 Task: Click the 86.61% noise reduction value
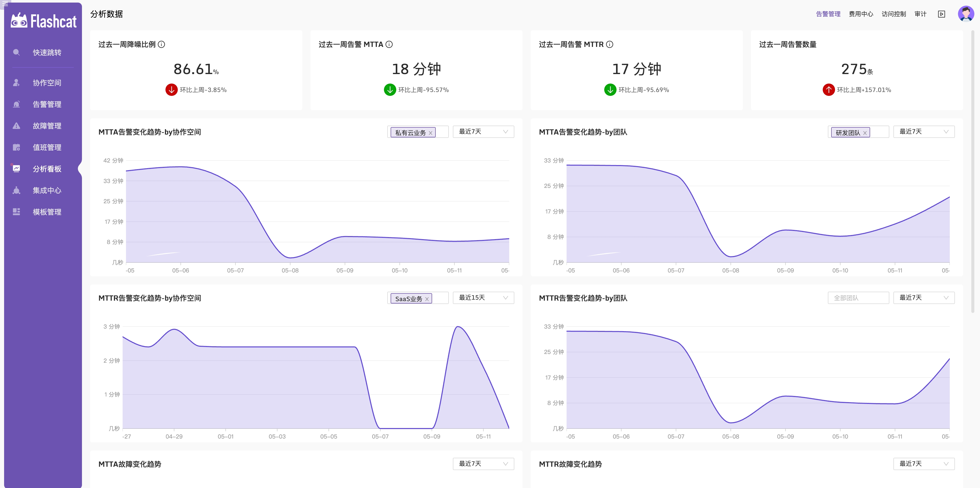pos(196,69)
